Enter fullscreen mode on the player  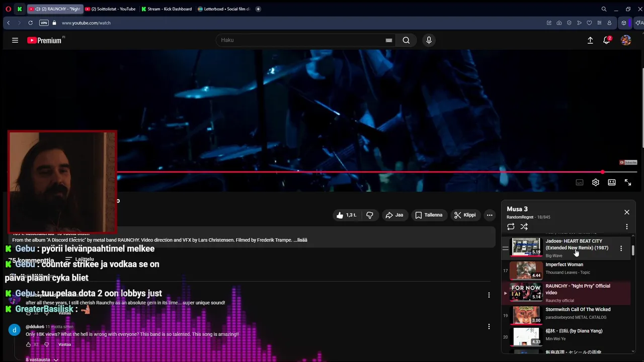(628, 183)
